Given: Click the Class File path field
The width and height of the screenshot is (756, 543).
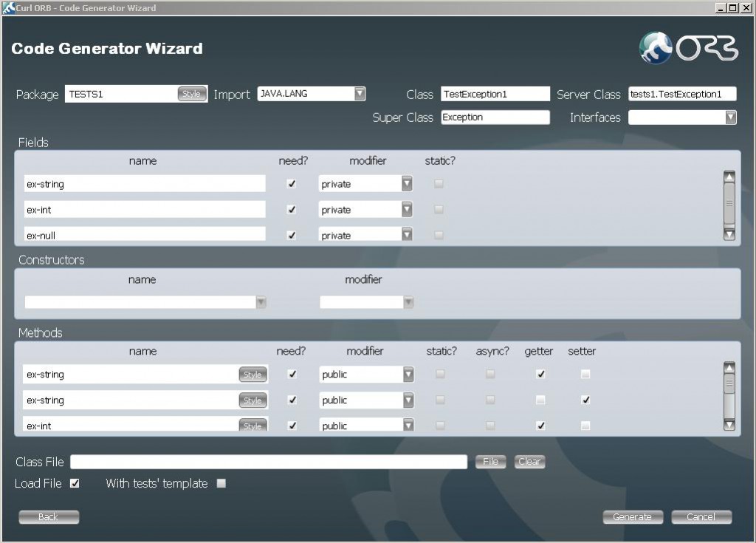Looking at the screenshot, I should pos(269,462).
